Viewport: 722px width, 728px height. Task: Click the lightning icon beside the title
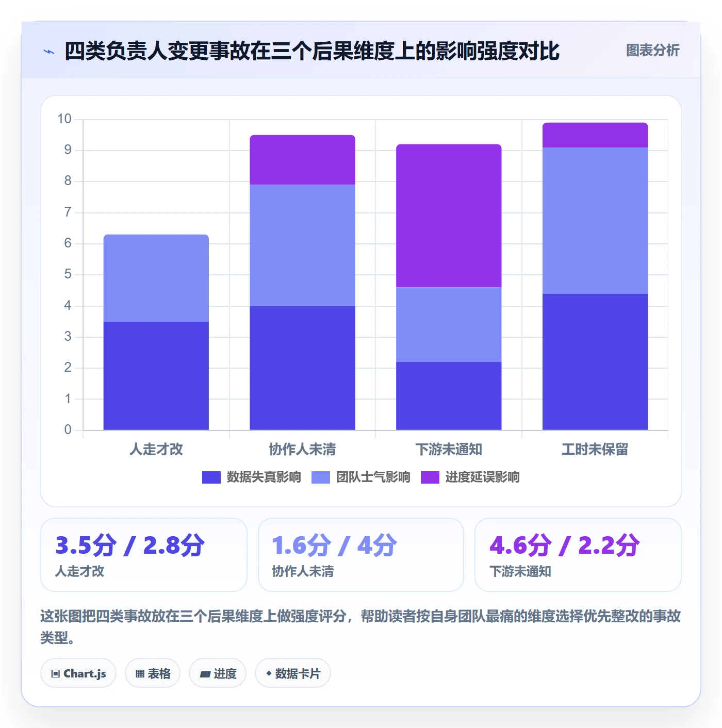[49, 52]
